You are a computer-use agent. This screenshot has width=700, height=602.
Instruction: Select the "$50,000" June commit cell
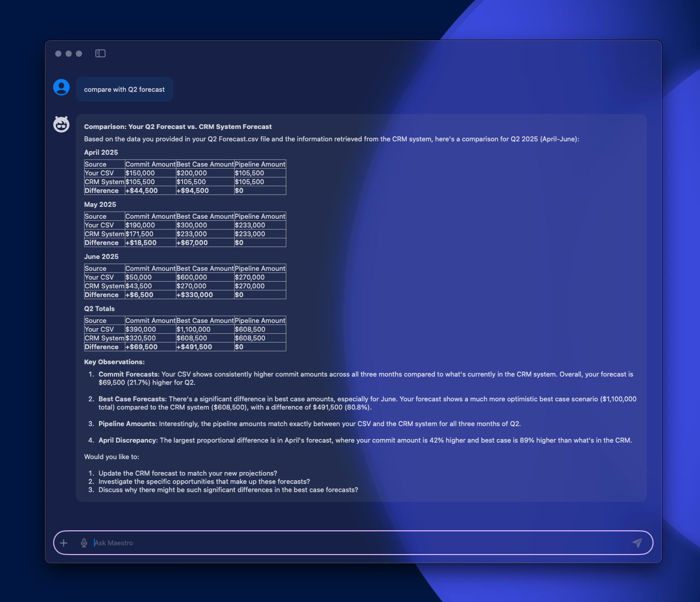pyautogui.click(x=150, y=277)
